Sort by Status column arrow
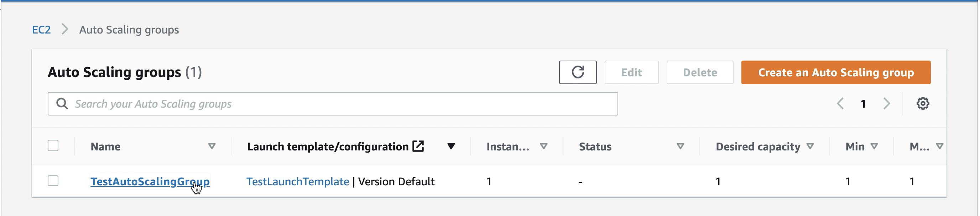The height and width of the screenshot is (216, 980). pos(681,146)
